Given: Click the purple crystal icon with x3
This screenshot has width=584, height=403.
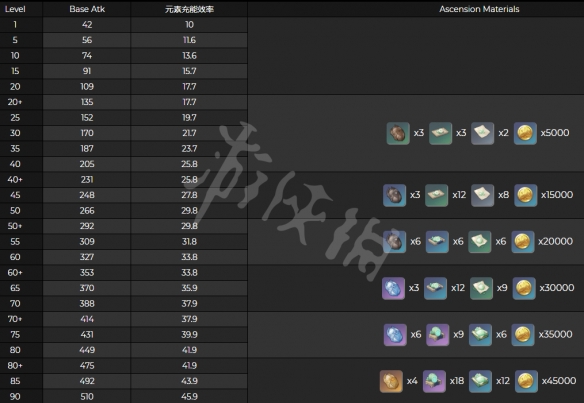Looking at the screenshot, I should point(393,288).
